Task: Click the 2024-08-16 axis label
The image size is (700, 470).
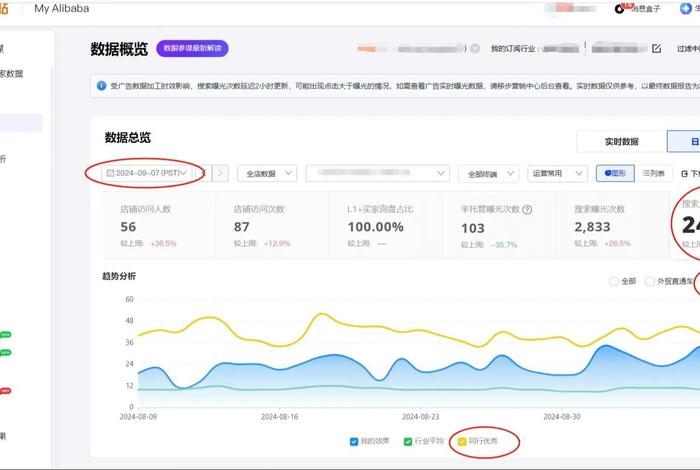Action: point(279,417)
